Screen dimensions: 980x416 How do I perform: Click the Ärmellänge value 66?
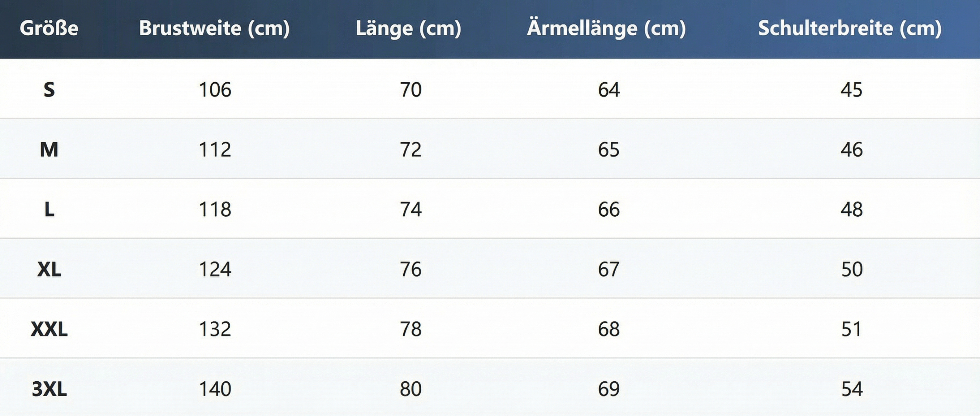point(609,209)
